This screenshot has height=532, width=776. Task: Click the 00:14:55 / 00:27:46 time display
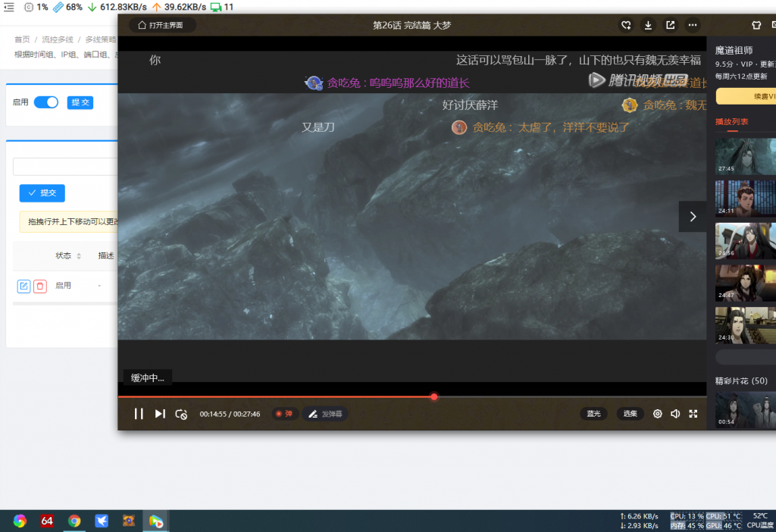230,415
